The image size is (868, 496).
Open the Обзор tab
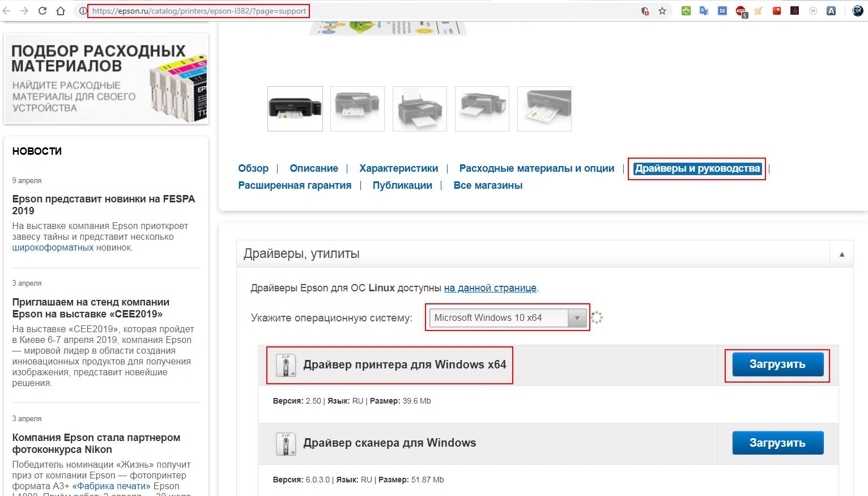[x=253, y=168]
